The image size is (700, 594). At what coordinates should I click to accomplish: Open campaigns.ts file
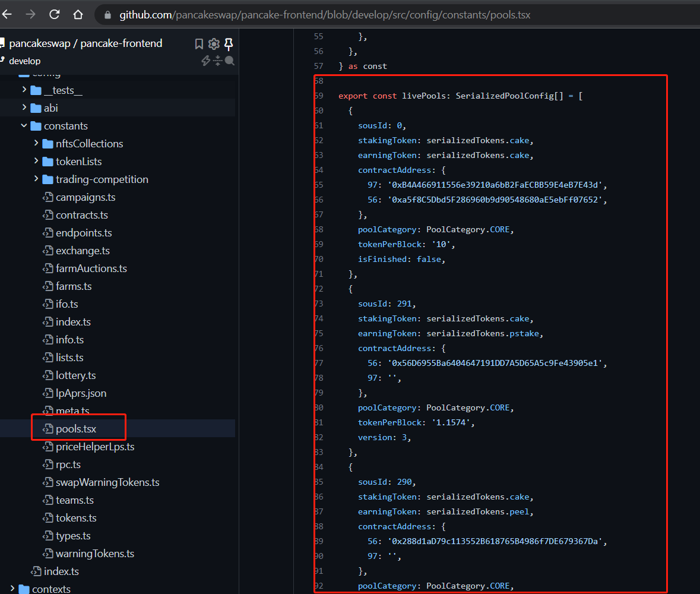coord(85,197)
